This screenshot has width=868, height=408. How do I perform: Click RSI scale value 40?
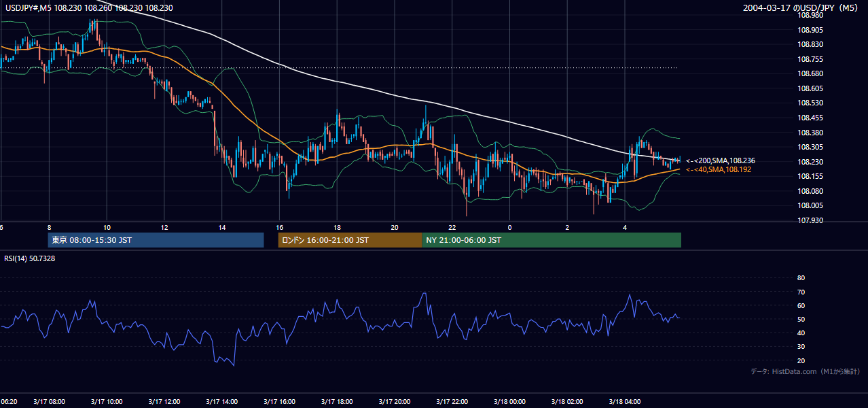pyautogui.click(x=801, y=333)
